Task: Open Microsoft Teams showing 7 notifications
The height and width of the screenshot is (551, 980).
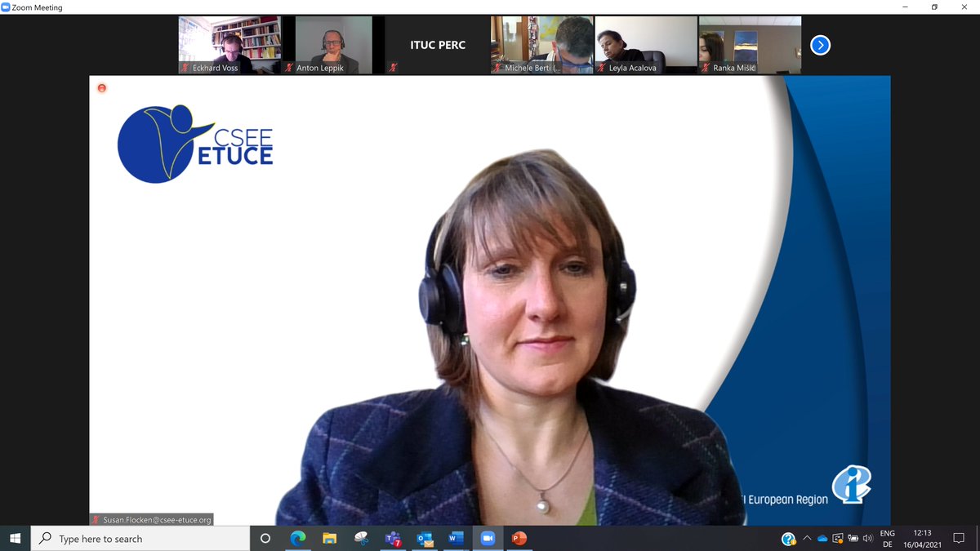Action: pos(393,539)
